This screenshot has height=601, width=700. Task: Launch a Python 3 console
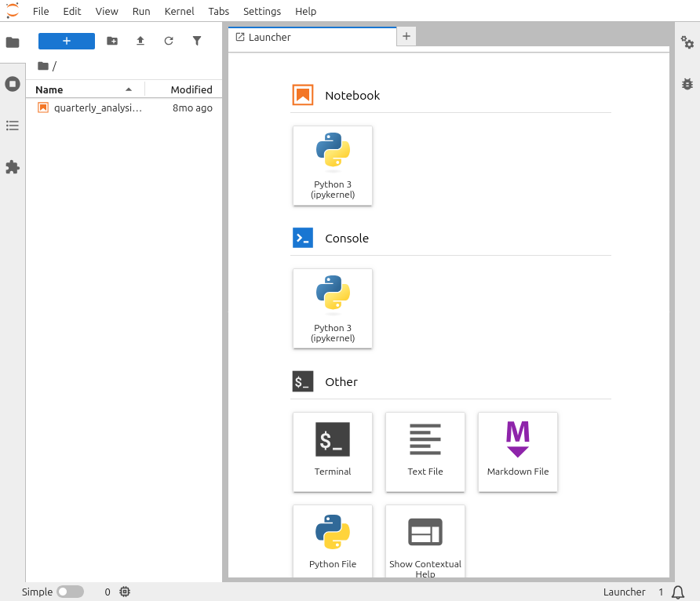point(333,309)
